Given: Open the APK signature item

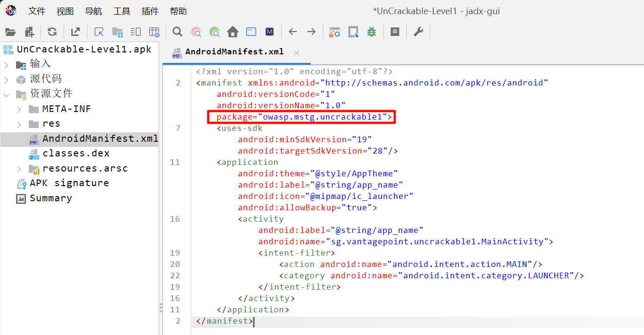Looking at the screenshot, I should 69,183.
